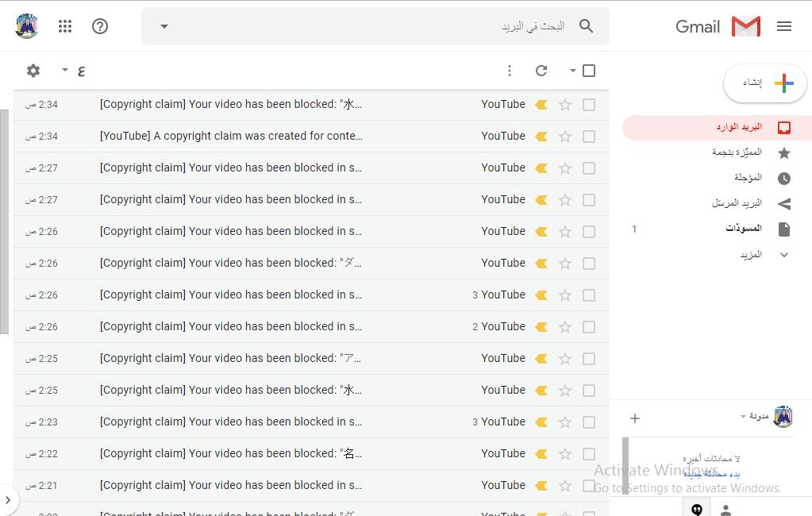Select the 2:25 ア email checkbox
The width and height of the screenshot is (812, 516).
(x=589, y=359)
